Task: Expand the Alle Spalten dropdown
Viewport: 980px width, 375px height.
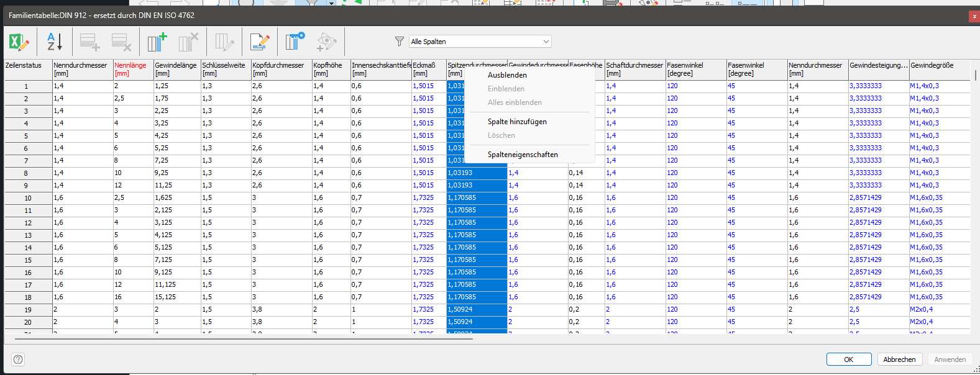Action: [480, 42]
